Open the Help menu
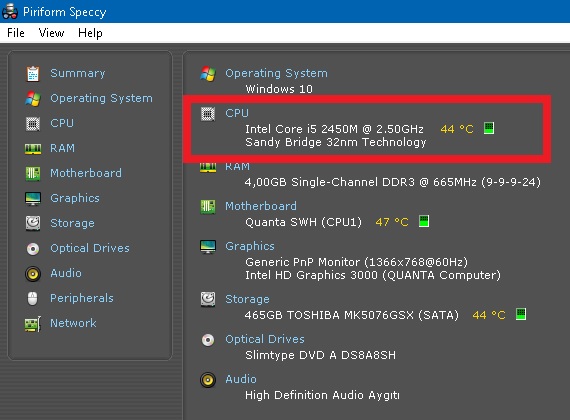Viewport: 570px width, 420px height. coord(90,33)
